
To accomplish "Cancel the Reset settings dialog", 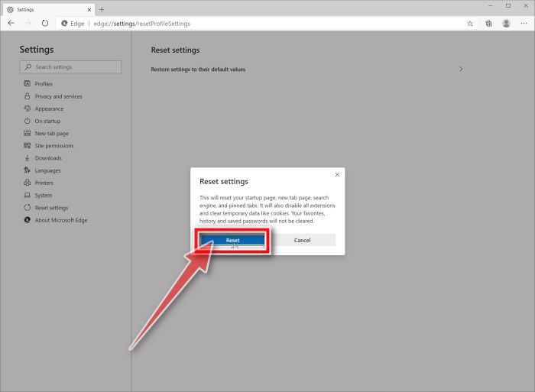I will point(303,240).
